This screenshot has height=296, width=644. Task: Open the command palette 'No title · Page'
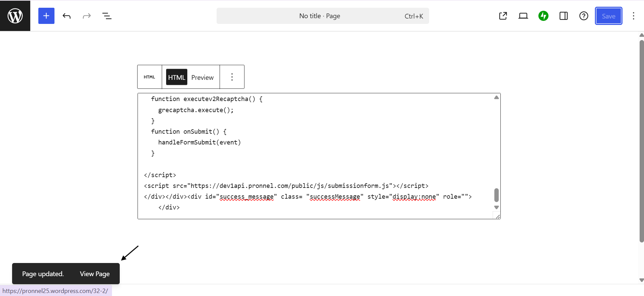(x=323, y=16)
